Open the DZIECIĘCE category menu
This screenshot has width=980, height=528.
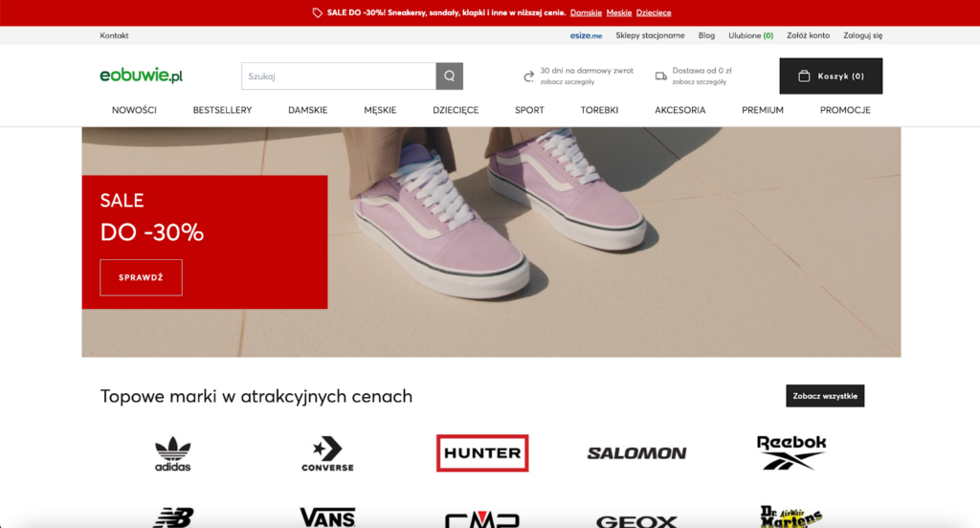point(456,110)
